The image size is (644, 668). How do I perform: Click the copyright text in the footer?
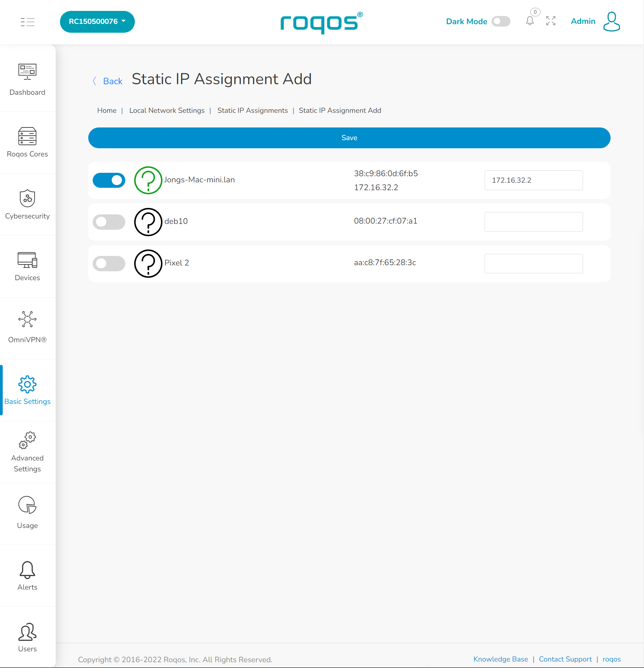(175, 659)
